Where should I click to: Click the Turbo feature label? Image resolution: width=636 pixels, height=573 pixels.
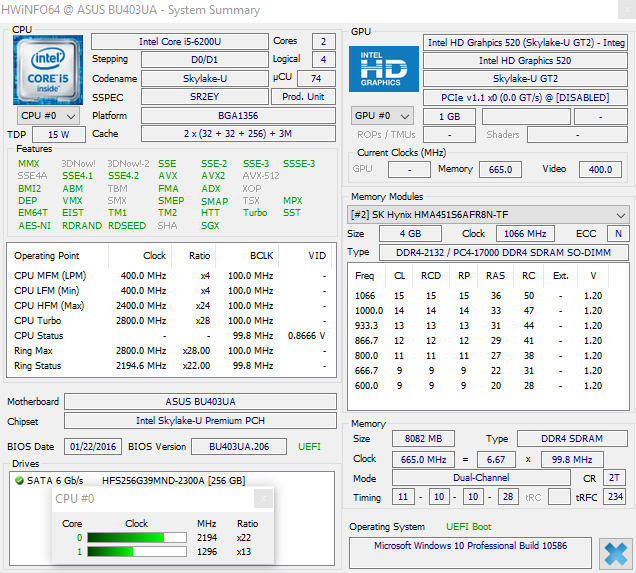[255, 212]
